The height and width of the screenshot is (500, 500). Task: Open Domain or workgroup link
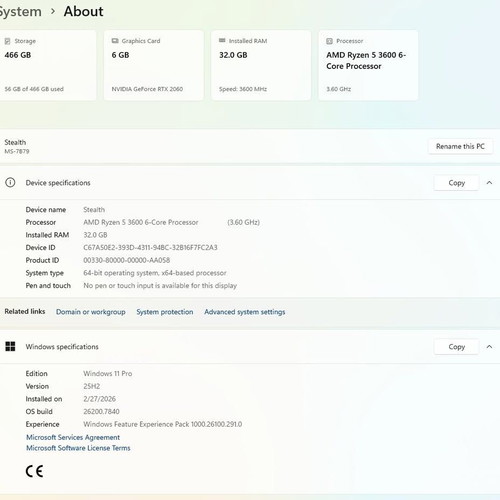click(91, 312)
